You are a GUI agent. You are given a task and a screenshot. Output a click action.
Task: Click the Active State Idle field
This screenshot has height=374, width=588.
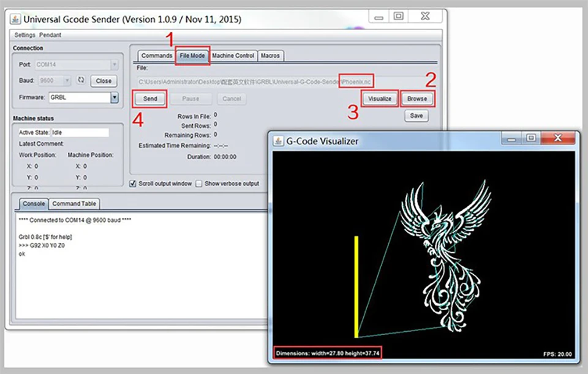tap(80, 132)
